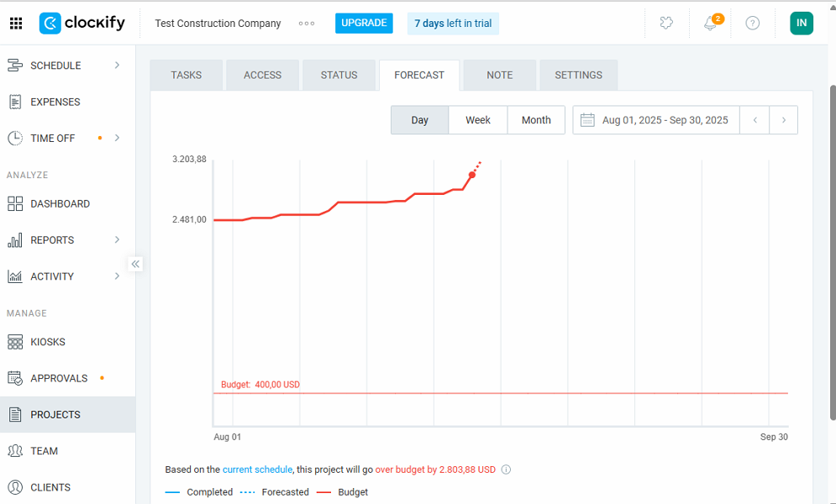
Task: Collapse the sidebar with the double-chevron
Action: pyautogui.click(x=135, y=264)
